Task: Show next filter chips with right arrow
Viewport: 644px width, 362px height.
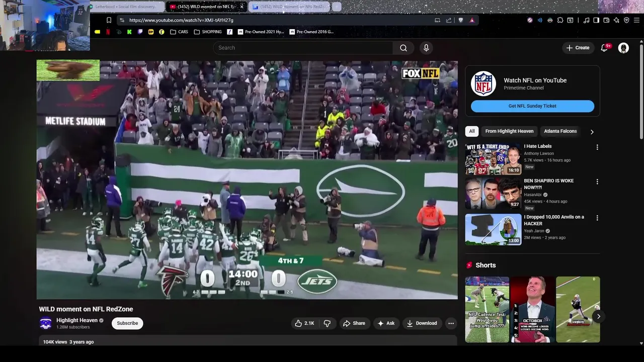Action: tap(592, 132)
